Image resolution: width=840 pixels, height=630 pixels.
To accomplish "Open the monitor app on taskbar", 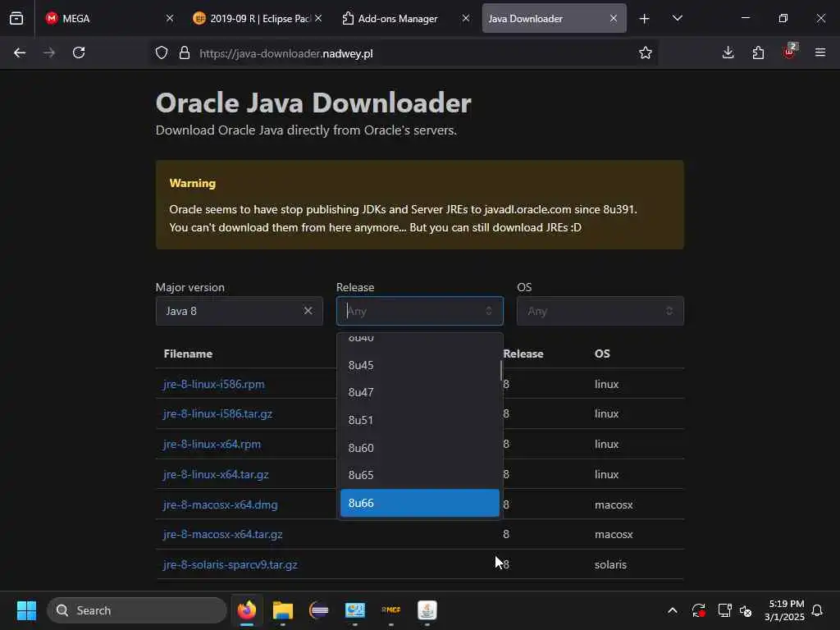I will pyautogui.click(x=354, y=610).
